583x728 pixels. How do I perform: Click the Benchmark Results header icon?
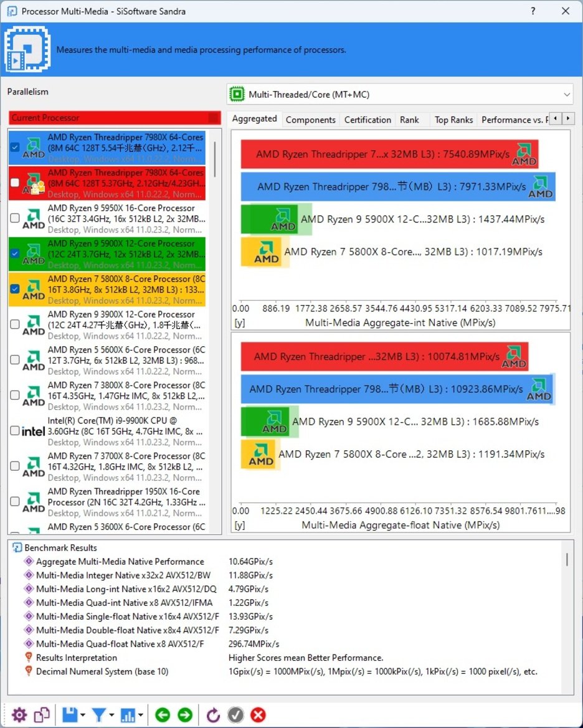click(17, 548)
